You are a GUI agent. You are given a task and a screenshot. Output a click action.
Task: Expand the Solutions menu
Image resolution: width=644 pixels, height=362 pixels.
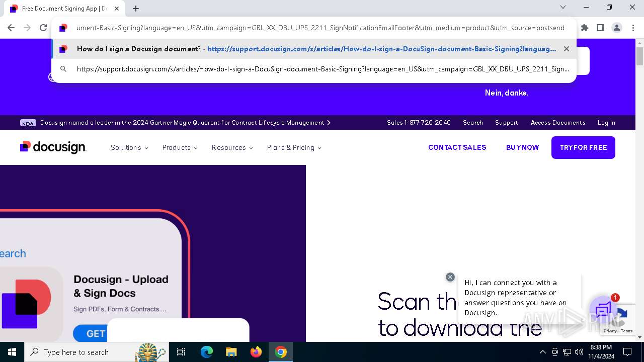pyautogui.click(x=129, y=147)
